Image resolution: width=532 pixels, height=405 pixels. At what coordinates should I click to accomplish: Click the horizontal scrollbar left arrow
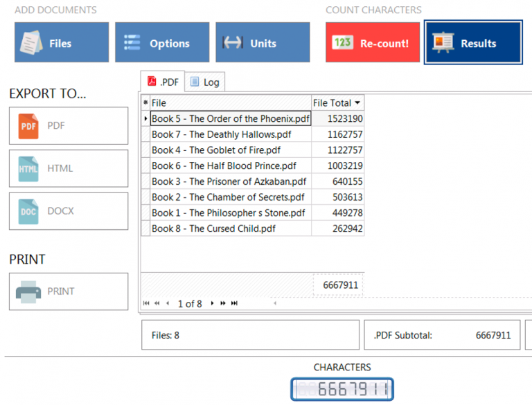point(275,303)
